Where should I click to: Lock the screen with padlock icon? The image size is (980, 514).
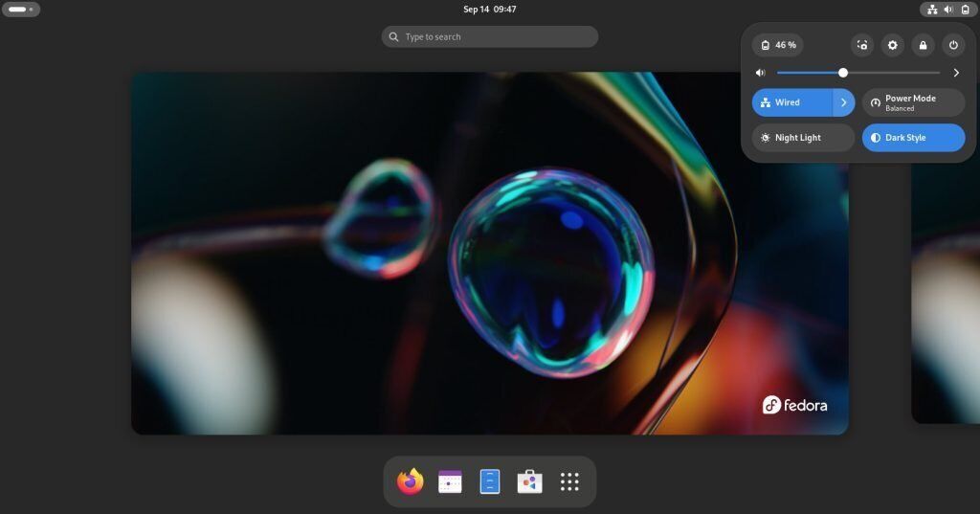pos(924,45)
